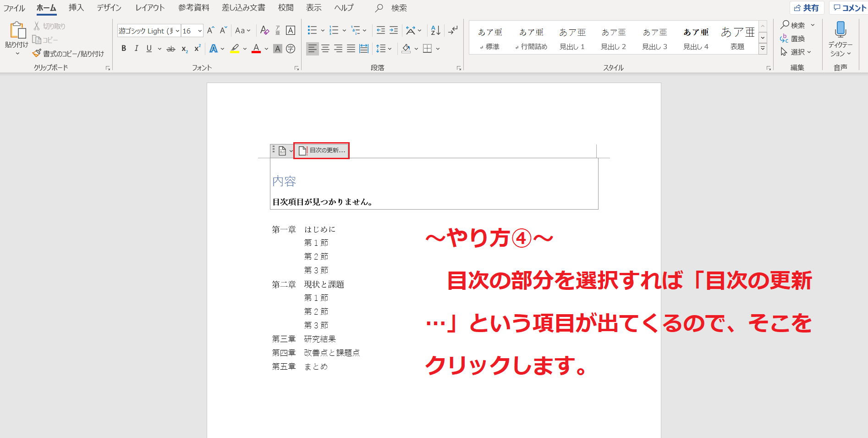Toggle Underline formatting

pyautogui.click(x=149, y=49)
